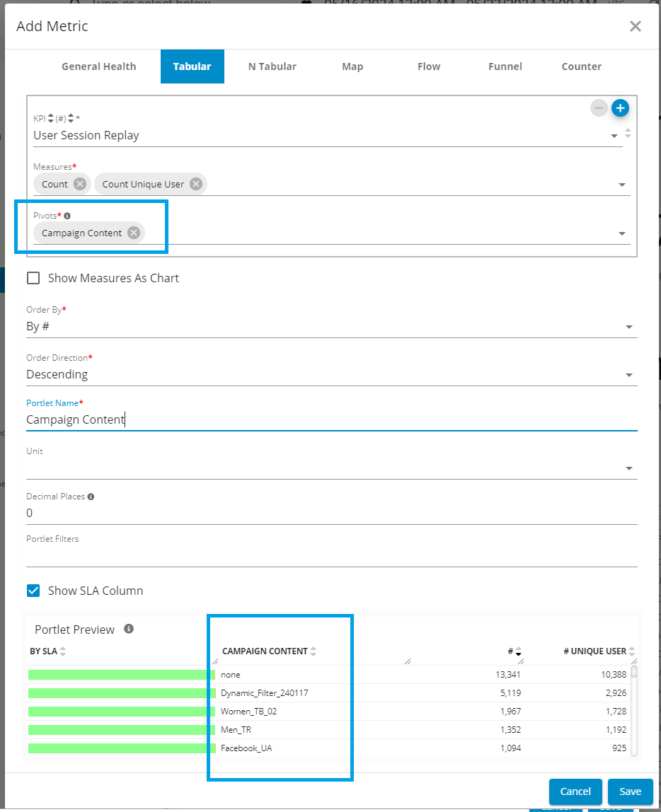Click the gray minus remove KPI icon
Image resolution: width=661 pixels, height=812 pixels.
599,108
